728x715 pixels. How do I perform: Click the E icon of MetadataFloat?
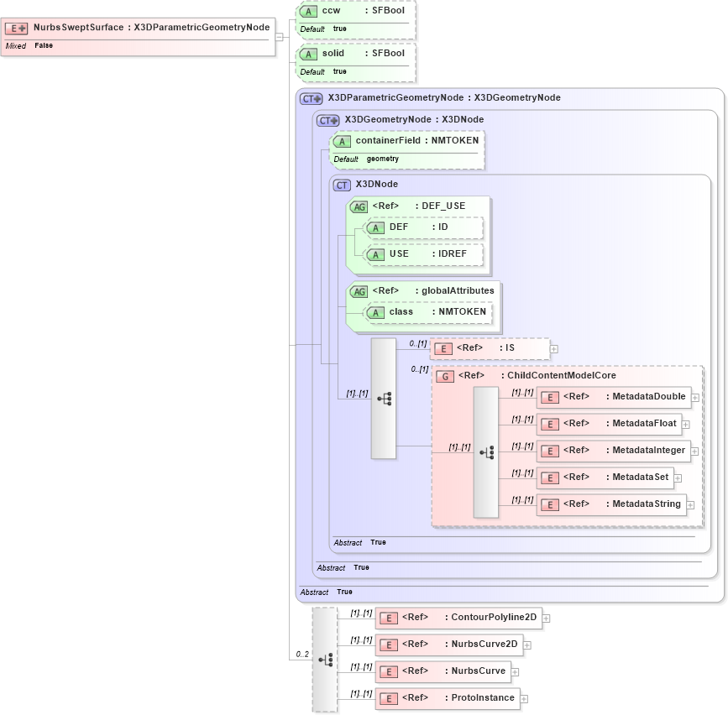pyautogui.click(x=550, y=425)
